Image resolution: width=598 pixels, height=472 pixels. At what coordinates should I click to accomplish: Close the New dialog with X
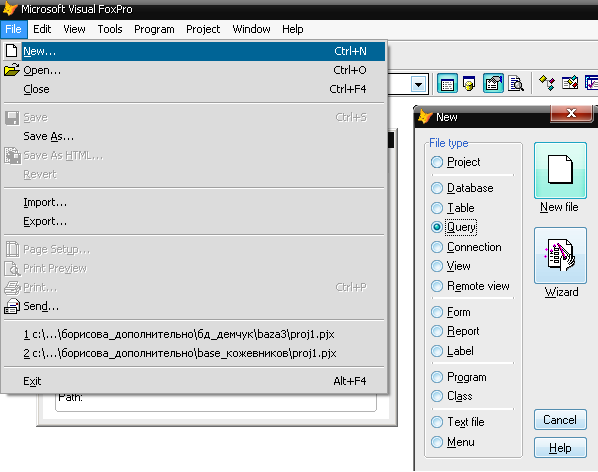571,113
